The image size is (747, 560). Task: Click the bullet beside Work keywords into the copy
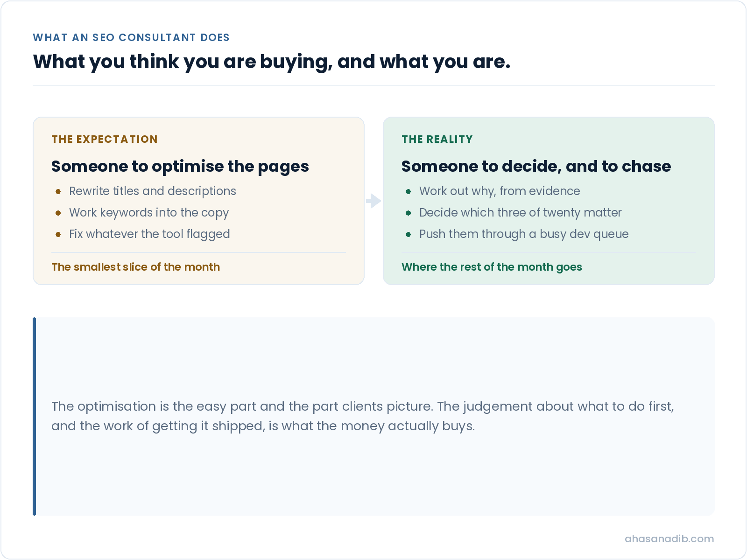pyautogui.click(x=58, y=213)
